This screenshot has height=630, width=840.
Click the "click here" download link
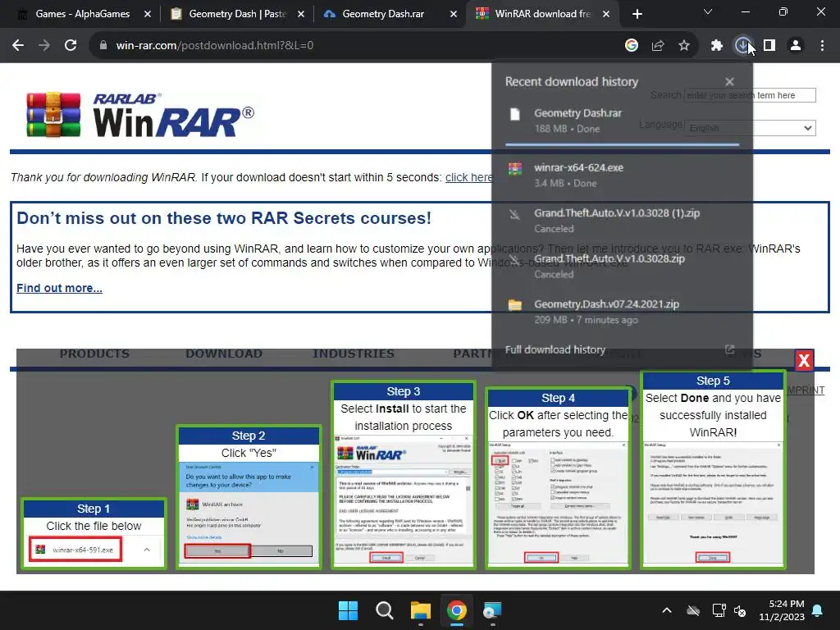tap(468, 177)
